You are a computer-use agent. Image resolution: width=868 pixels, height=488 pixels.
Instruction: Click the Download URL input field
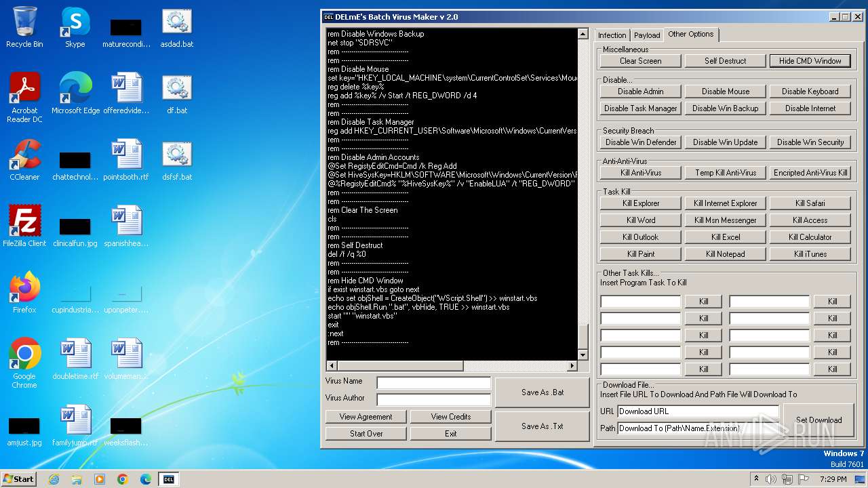point(698,411)
